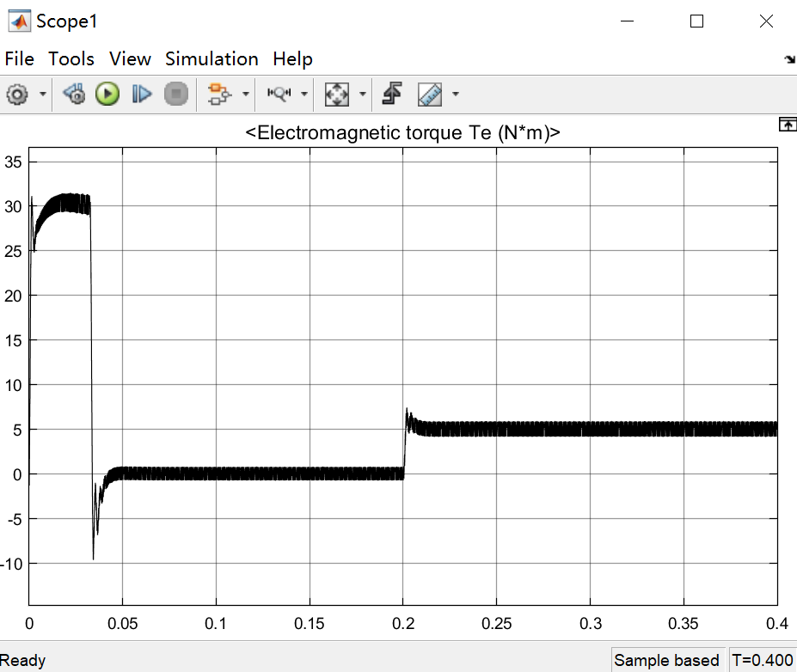Click the 0.05 x-axis tick label
Screen dimensions: 797x672
click(122, 623)
